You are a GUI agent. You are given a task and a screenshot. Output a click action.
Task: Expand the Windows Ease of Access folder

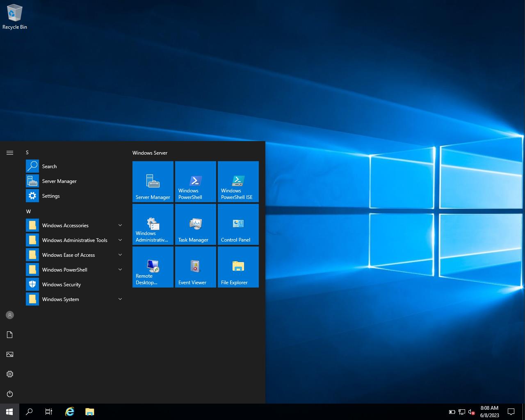coord(74,255)
